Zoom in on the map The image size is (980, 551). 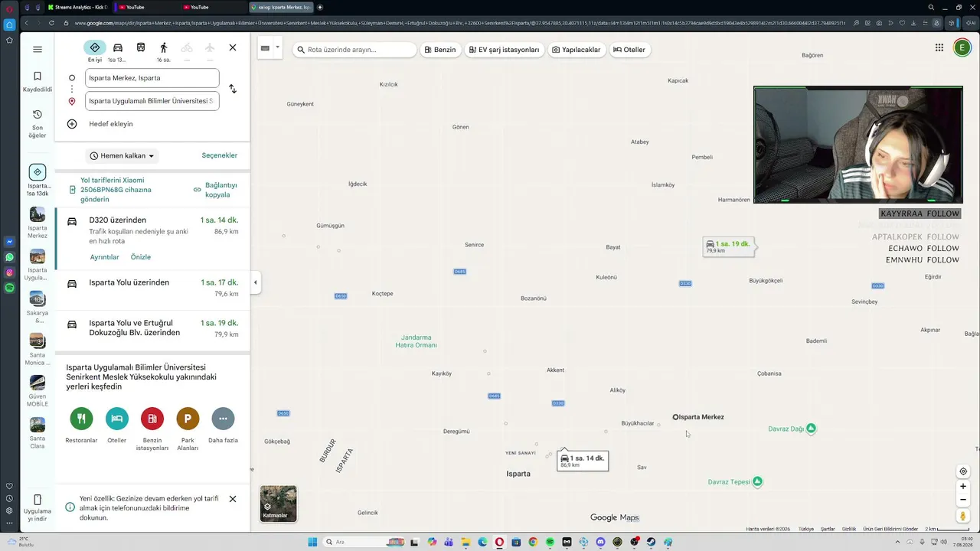[x=963, y=487]
